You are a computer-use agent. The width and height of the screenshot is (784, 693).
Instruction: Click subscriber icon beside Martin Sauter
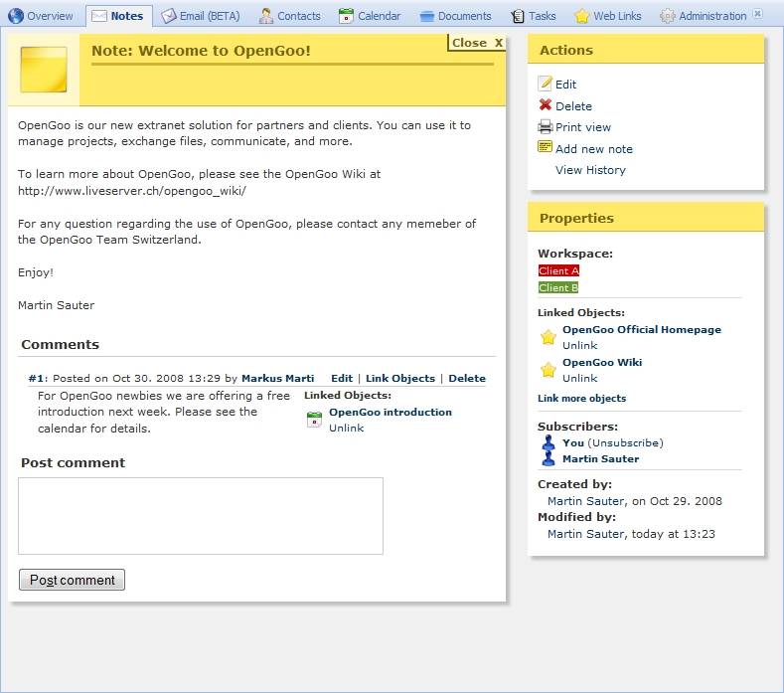[x=549, y=458]
